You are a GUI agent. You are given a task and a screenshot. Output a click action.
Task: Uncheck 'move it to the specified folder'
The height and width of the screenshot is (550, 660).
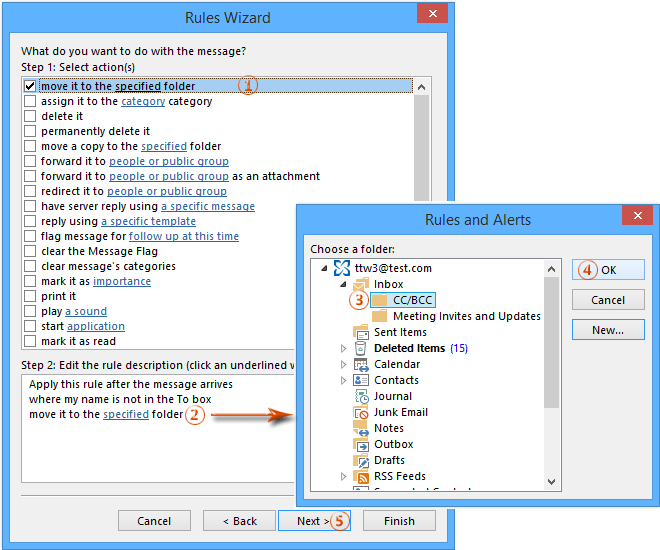(30, 87)
